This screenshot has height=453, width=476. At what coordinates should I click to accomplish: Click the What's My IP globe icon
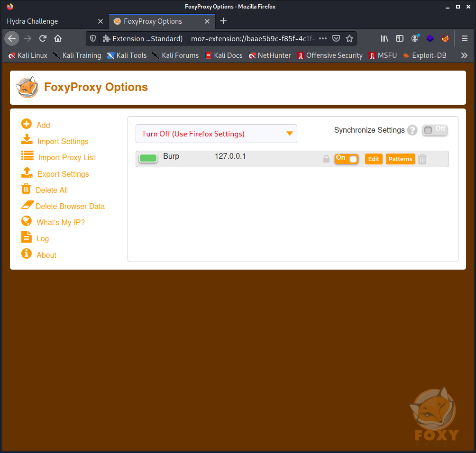point(27,221)
